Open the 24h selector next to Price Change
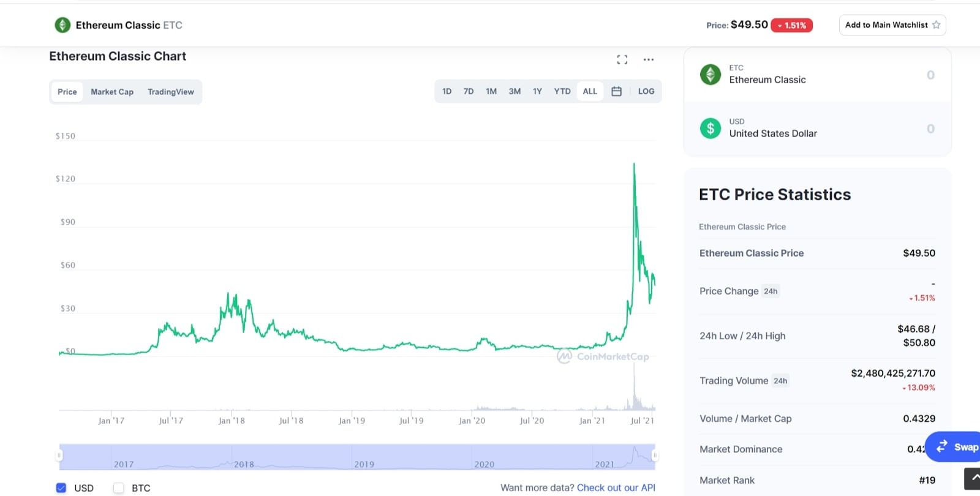Viewport: 980px width, 496px height. (771, 291)
